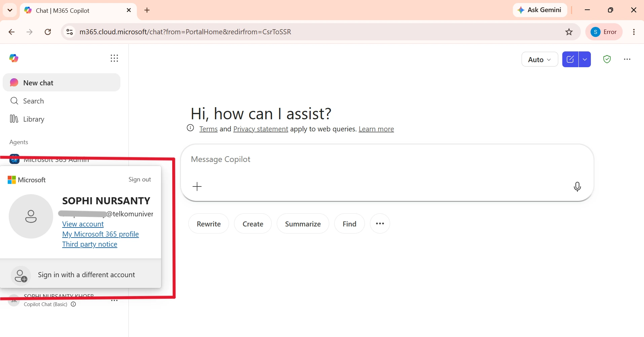Click the browser back arrow
The image size is (644, 337).
(x=11, y=32)
